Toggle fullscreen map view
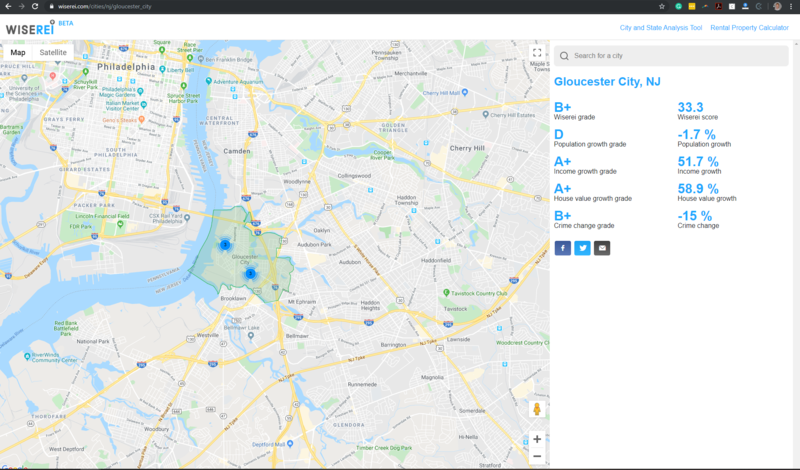This screenshot has height=470, width=800. [537, 53]
